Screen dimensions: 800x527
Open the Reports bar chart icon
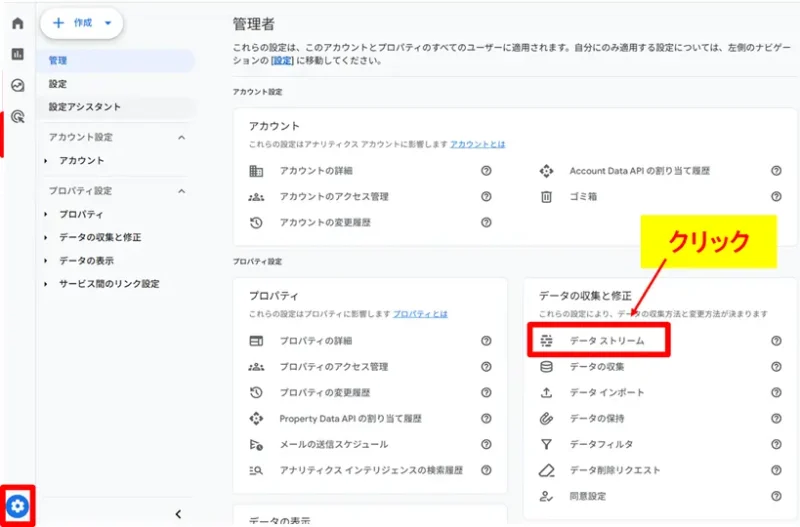pos(18,54)
